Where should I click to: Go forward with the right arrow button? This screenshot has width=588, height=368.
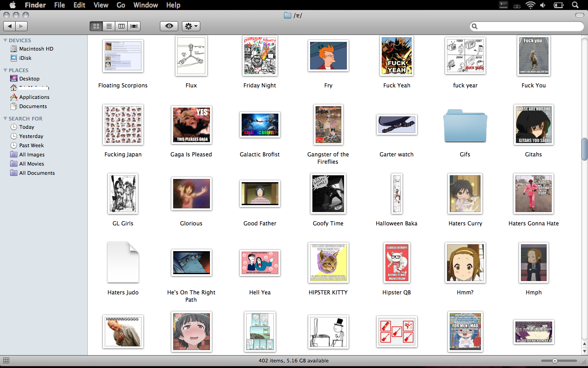(22, 26)
